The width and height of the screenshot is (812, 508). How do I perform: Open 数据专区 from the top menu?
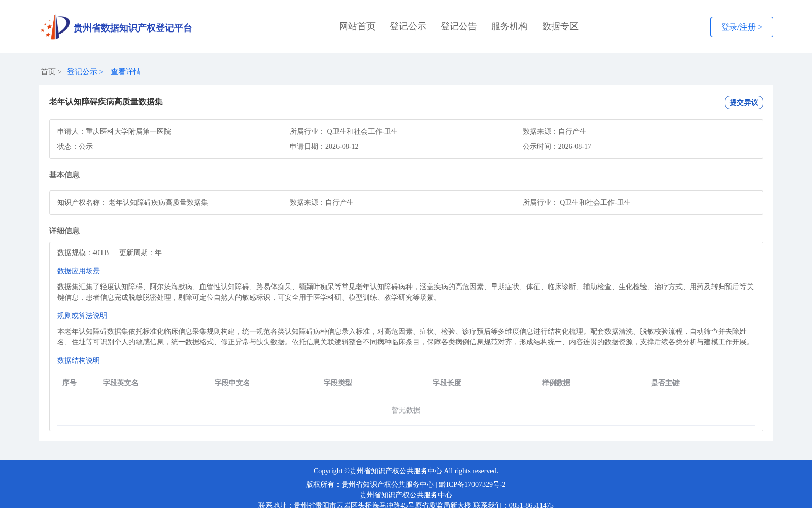click(x=560, y=26)
